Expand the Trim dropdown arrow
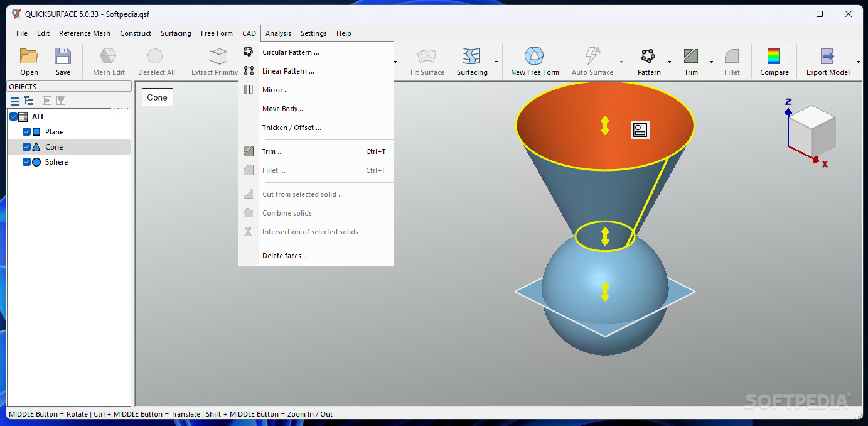 click(x=711, y=62)
